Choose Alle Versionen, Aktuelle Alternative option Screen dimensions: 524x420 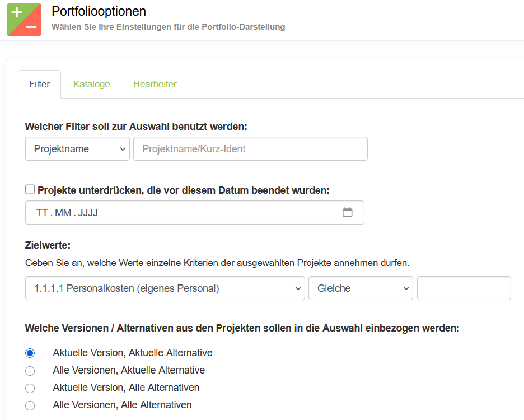tap(30, 371)
